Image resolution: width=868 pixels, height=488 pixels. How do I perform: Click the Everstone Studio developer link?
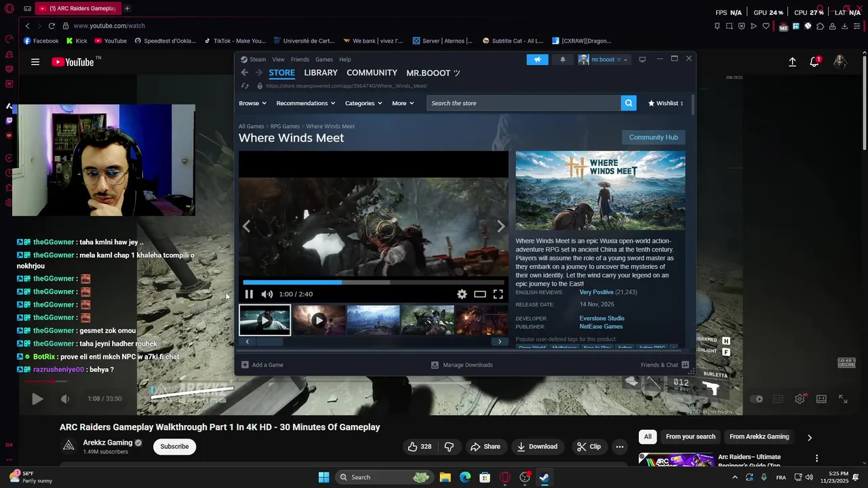coord(601,318)
